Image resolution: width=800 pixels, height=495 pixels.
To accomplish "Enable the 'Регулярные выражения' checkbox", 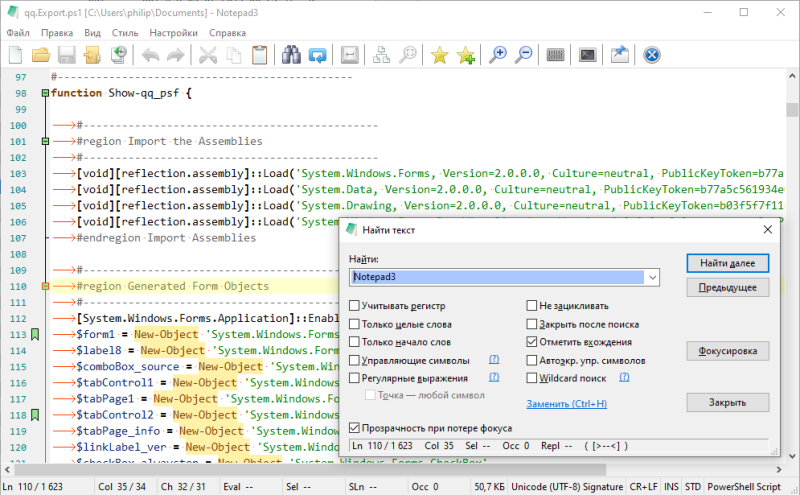I will pos(356,378).
